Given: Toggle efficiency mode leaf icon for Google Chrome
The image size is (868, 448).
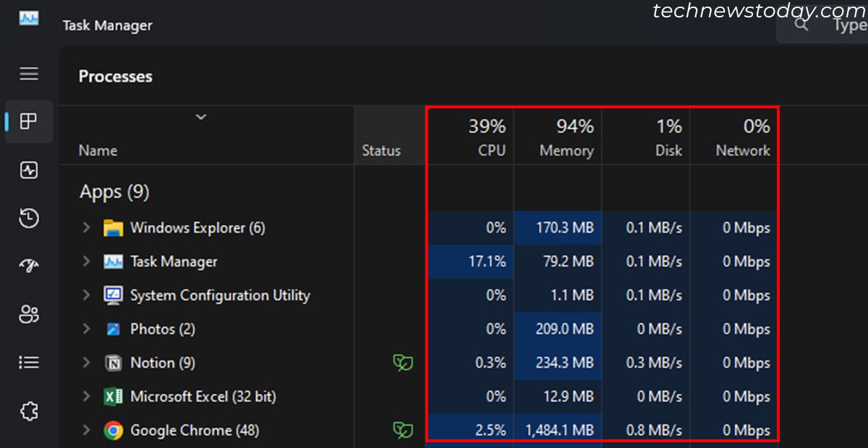Looking at the screenshot, I should [x=402, y=430].
